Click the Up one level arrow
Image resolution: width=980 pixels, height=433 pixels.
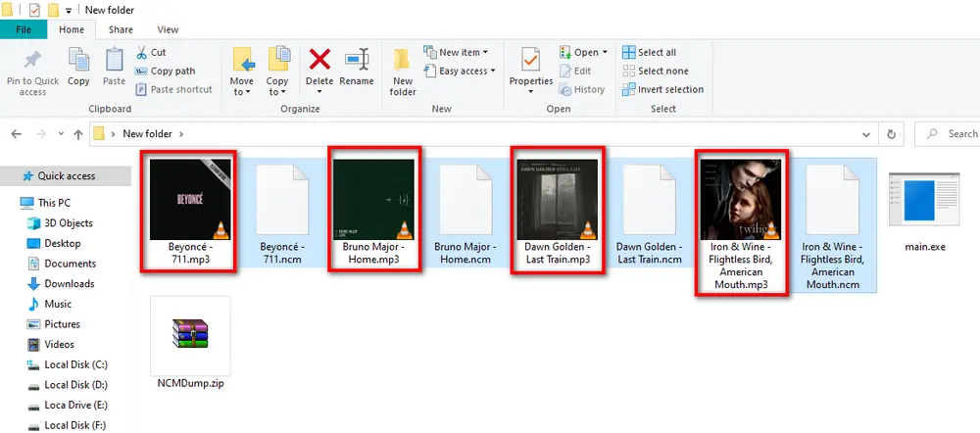click(78, 133)
